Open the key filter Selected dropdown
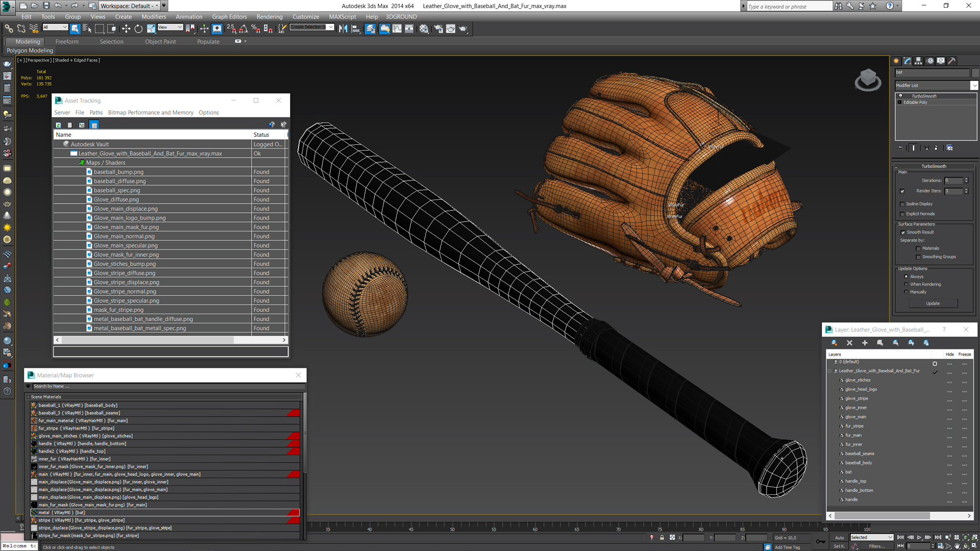The height and width of the screenshot is (551, 980). (871, 537)
